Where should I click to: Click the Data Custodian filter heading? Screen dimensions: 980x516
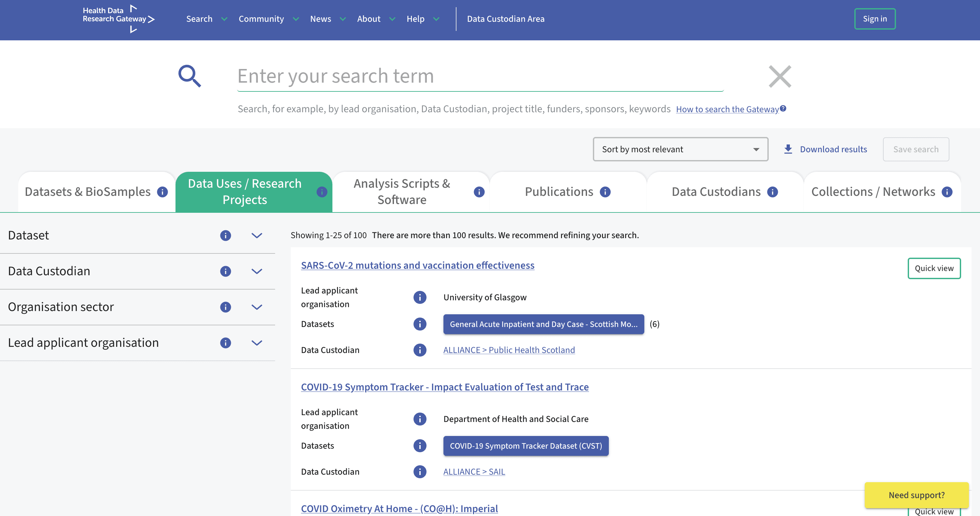pyautogui.click(x=49, y=271)
